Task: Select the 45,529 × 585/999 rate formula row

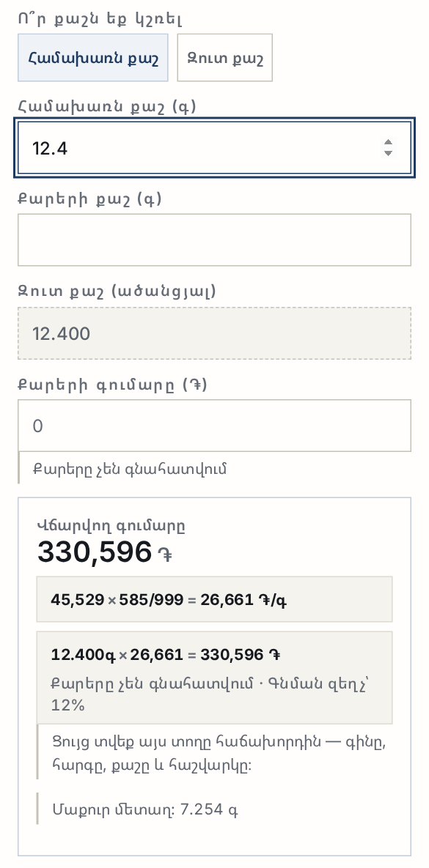Action: (x=214, y=599)
